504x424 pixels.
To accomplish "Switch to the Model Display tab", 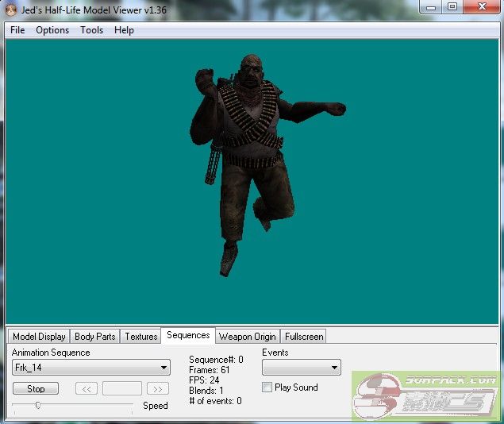I will point(39,337).
